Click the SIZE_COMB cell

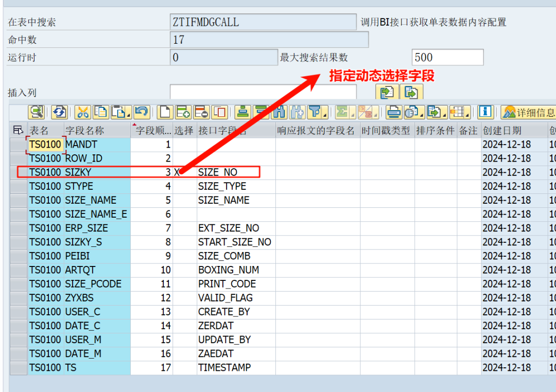pos(236,256)
